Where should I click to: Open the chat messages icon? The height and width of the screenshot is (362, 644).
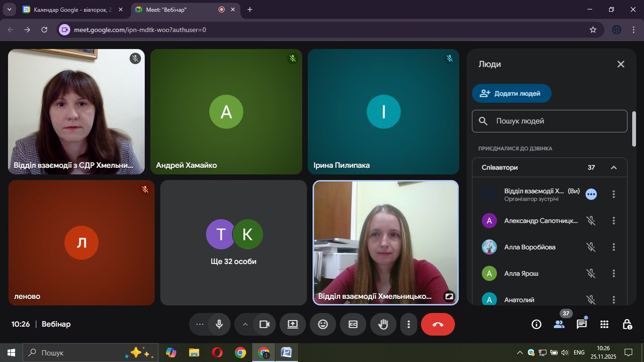tap(581, 324)
